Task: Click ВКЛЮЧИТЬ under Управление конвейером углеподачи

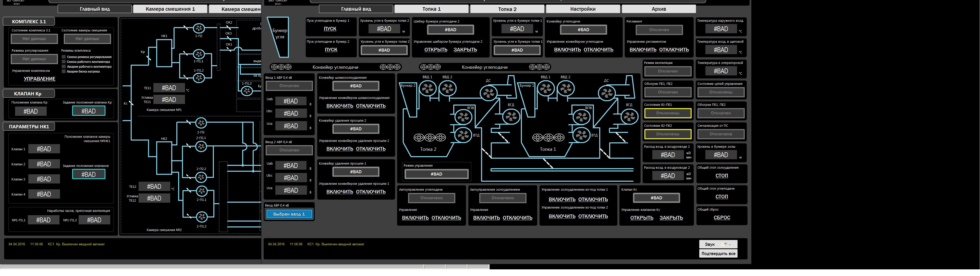Action: tap(567, 50)
